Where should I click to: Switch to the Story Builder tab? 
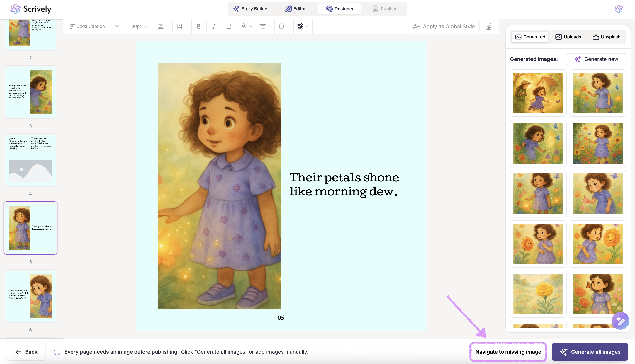(x=251, y=9)
